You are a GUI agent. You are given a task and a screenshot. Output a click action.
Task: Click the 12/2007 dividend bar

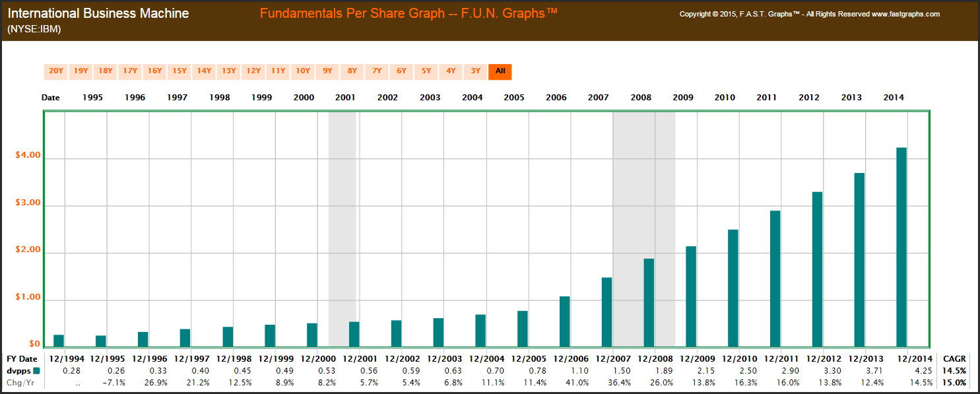pyautogui.click(x=606, y=312)
